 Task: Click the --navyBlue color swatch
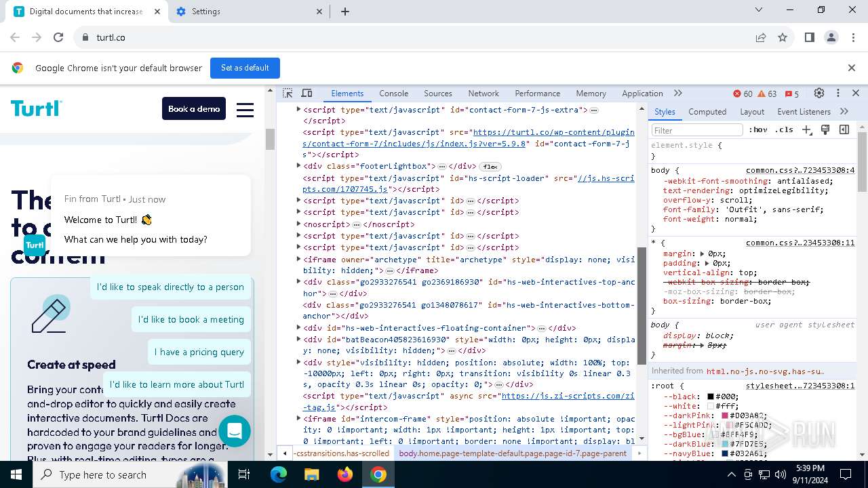[725, 453]
